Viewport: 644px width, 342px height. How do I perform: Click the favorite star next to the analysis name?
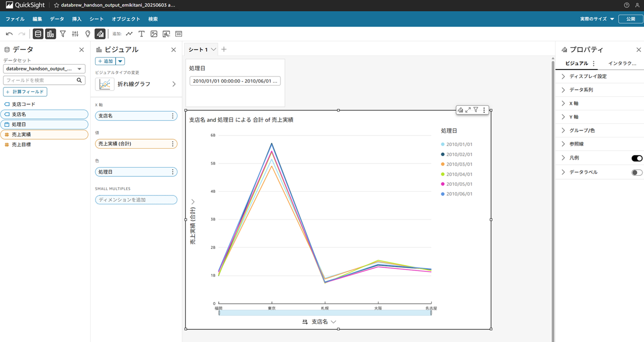click(56, 5)
